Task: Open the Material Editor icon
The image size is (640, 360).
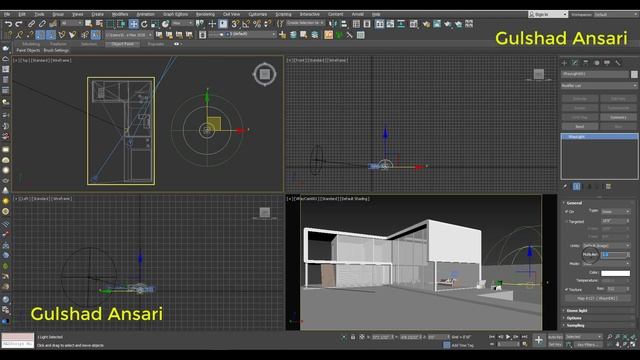Action: pos(413,24)
